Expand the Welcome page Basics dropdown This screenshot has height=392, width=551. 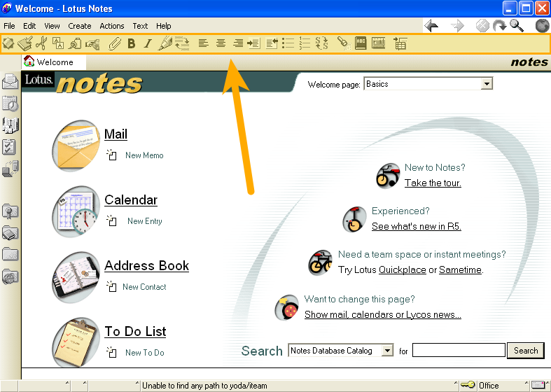click(x=487, y=84)
